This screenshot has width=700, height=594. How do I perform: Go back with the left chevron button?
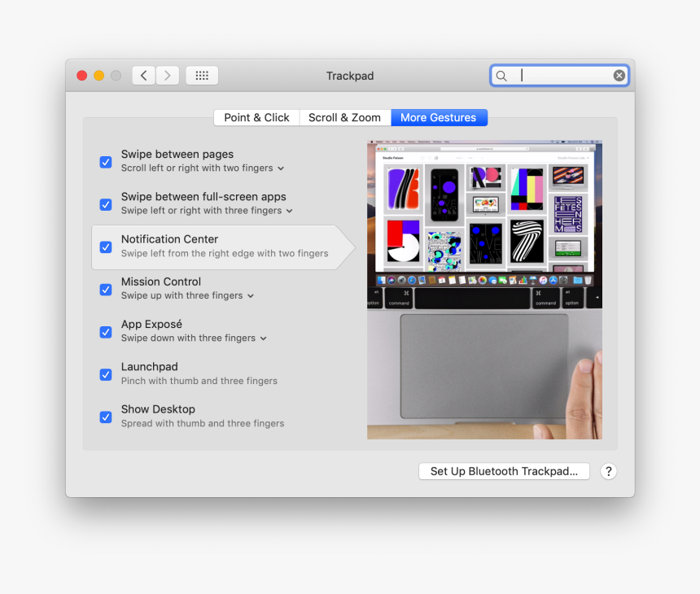point(144,76)
